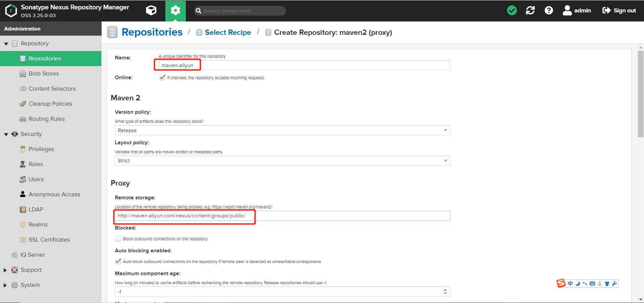Click the IME moon icon
This screenshot has width=644, height=303.
[x=578, y=284]
